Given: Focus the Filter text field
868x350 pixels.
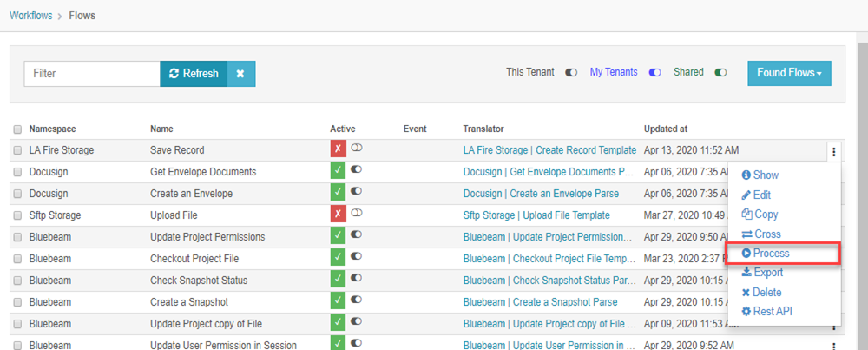Looking at the screenshot, I should 93,74.
